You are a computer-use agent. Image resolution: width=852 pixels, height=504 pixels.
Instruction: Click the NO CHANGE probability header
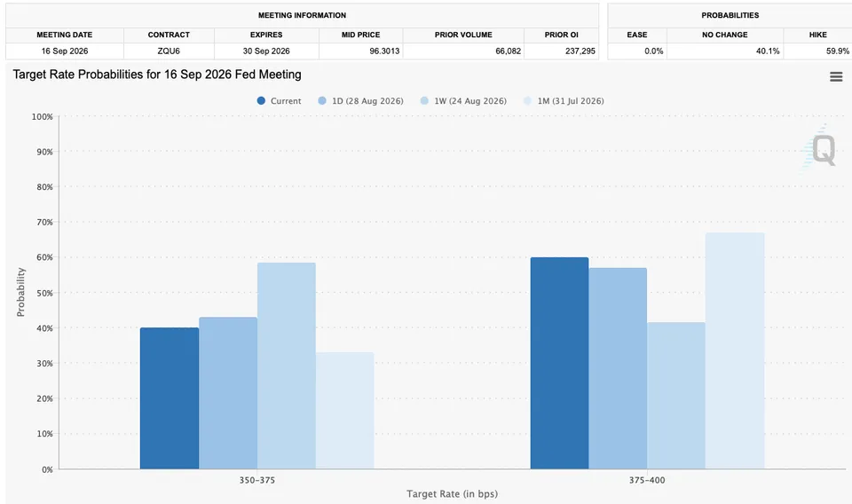pyautogui.click(x=725, y=35)
